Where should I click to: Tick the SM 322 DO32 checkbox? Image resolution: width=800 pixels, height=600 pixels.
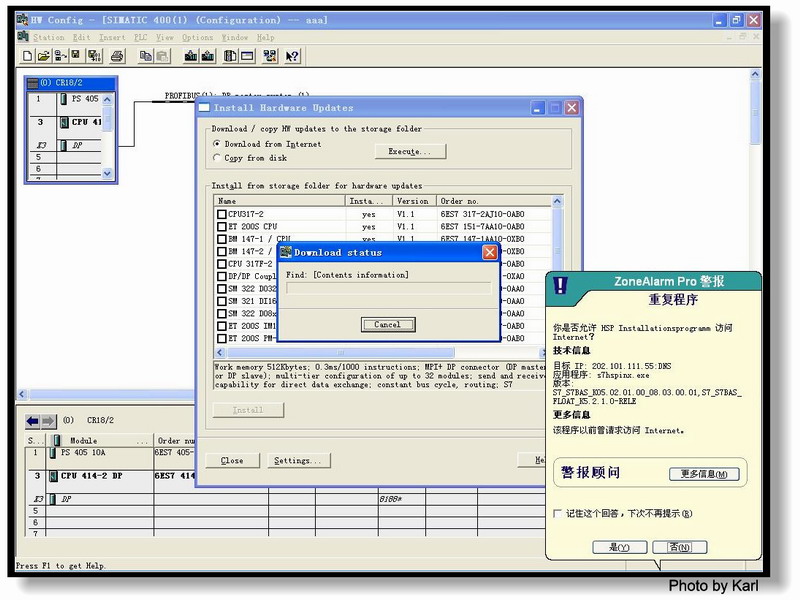[x=221, y=289]
